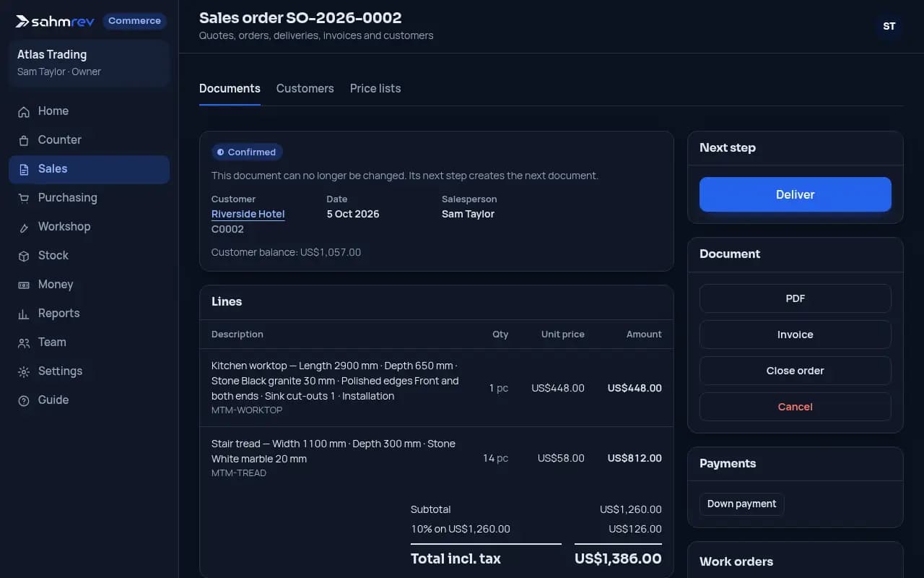The width and height of the screenshot is (924, 578).
Task: Open Atlas Trading company card
Action: (89, 63)
